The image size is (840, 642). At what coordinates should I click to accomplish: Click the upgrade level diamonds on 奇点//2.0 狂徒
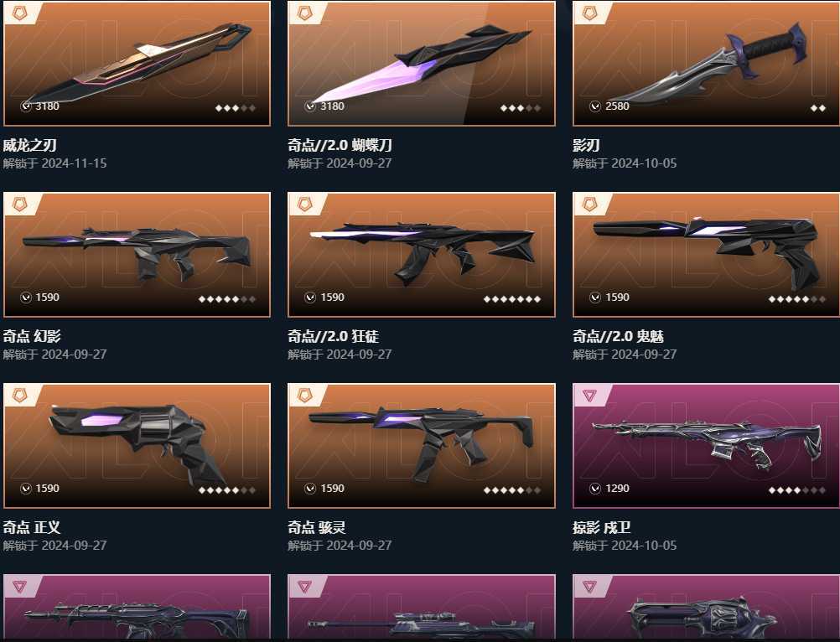tap(511, 298)
